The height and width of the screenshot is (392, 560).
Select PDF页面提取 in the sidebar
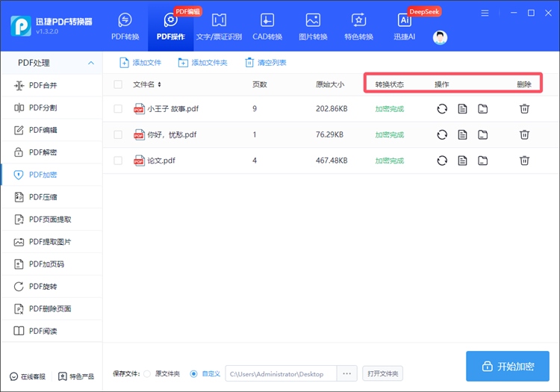tap(52, 220)
